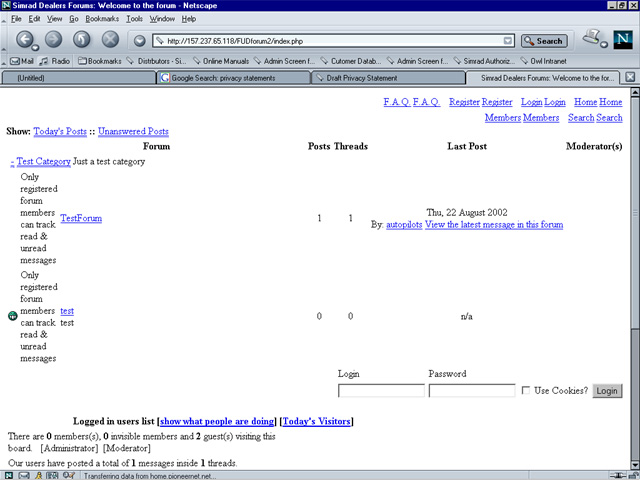Close the current tab with the X button
The image size is (640, 480).
[x=630, y=77]
